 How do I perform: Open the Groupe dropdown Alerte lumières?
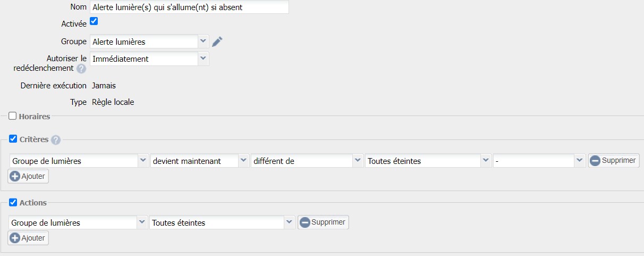[149, 42]
